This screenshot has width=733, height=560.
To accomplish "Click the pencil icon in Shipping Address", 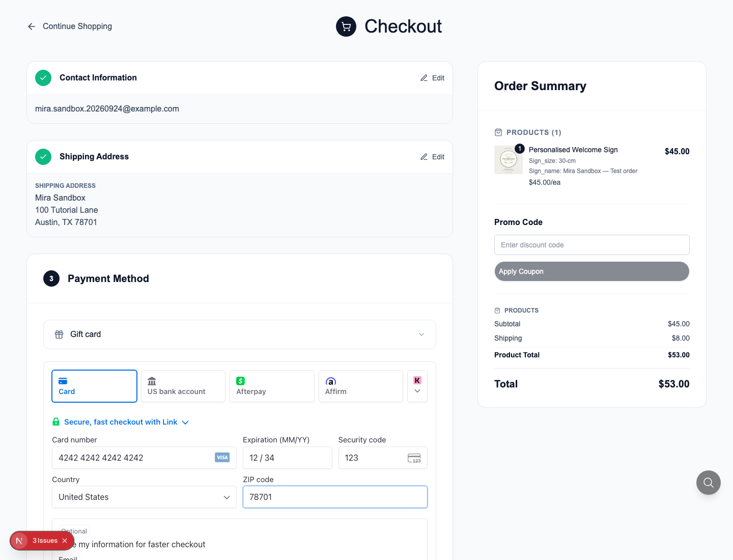I will click(x=424, y=157).
